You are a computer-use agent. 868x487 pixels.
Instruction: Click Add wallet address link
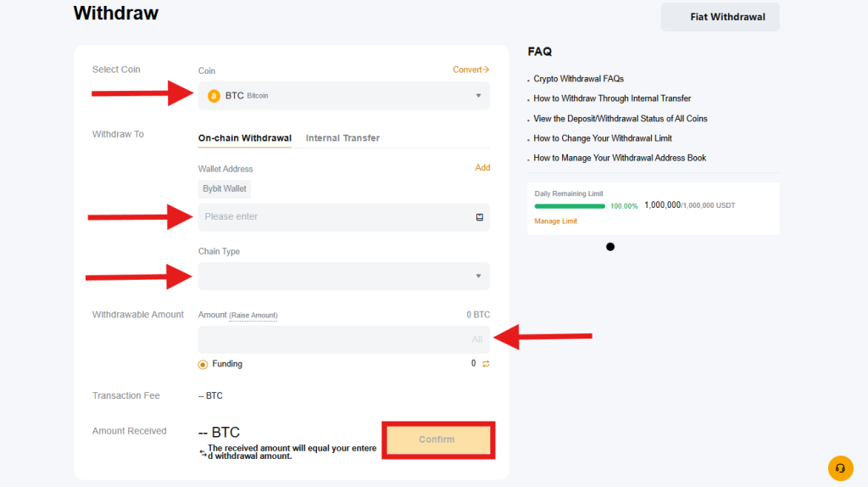(x=482, y=167)
